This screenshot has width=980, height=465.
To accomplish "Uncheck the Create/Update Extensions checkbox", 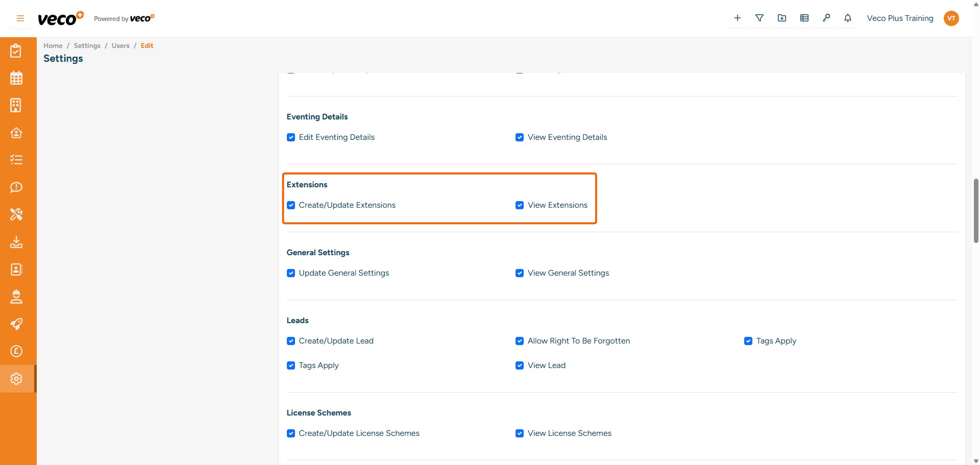I will pos(291,205).
